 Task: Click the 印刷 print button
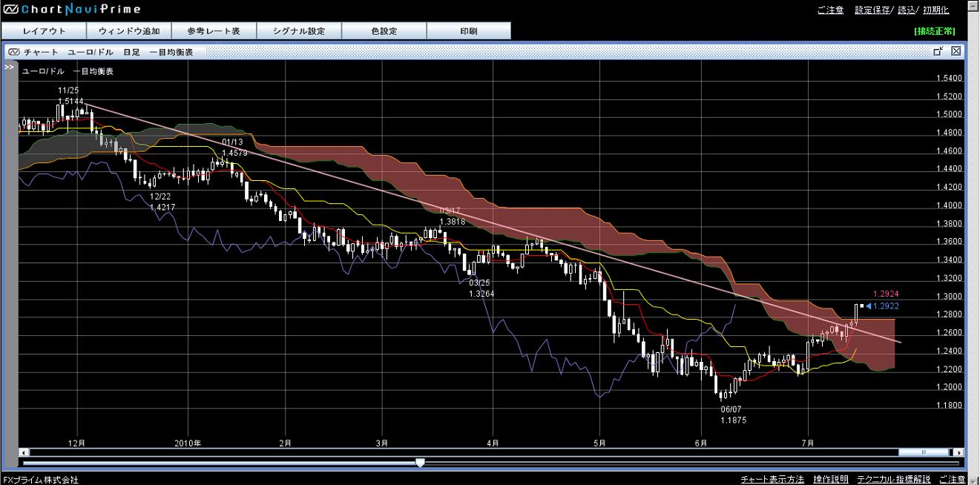pyautogui.click(x=468, y=31)
